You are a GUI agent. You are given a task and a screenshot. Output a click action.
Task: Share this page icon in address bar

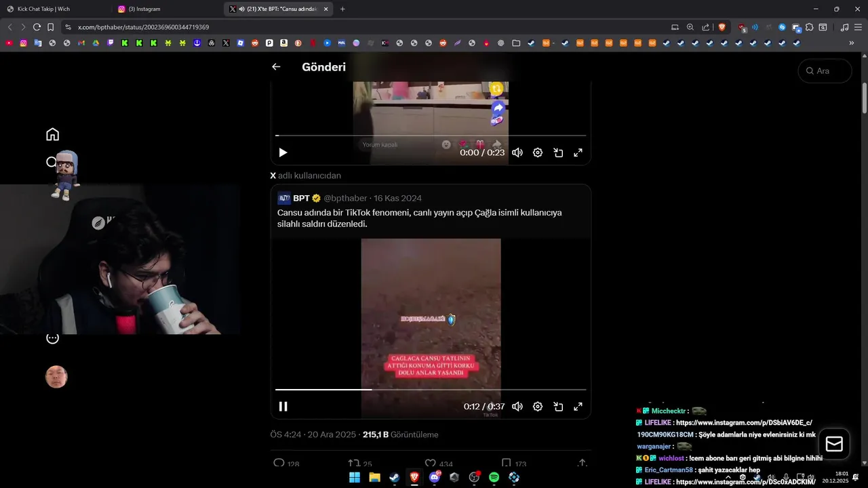[706, 27]
